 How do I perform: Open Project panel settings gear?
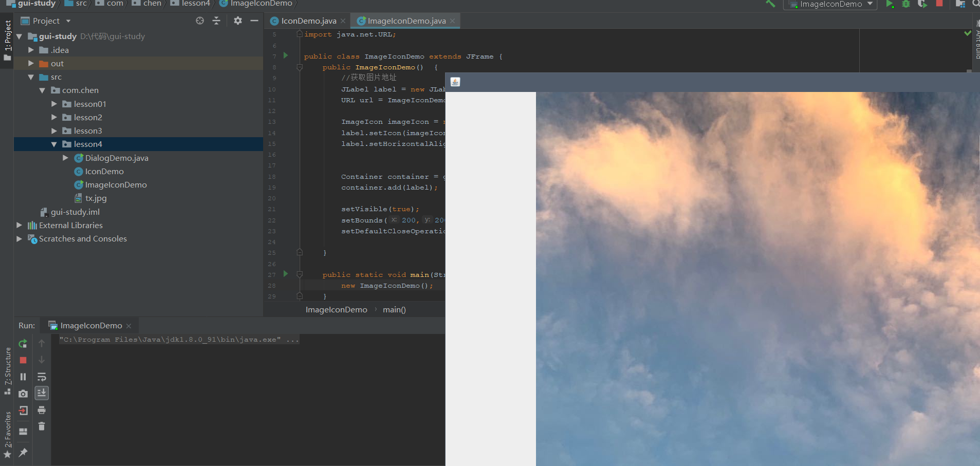pos(237,21)
